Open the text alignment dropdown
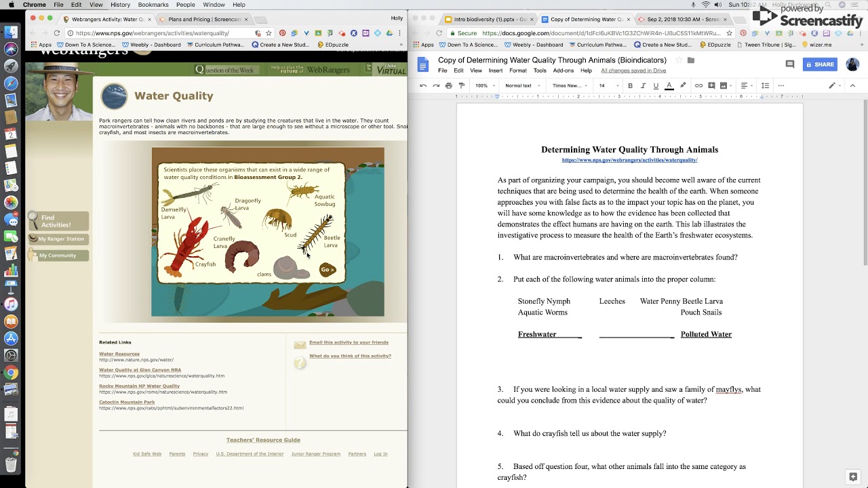 747,85
